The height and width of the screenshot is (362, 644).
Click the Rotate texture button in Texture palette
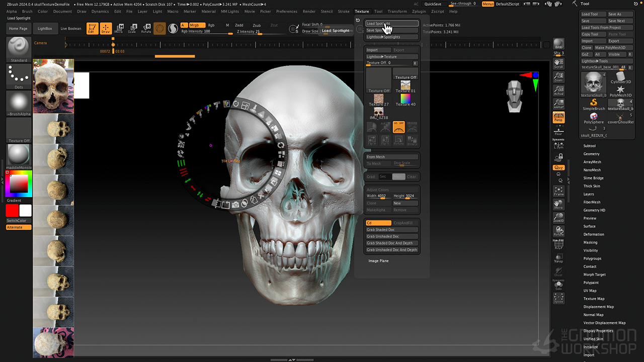pos(398,140)
